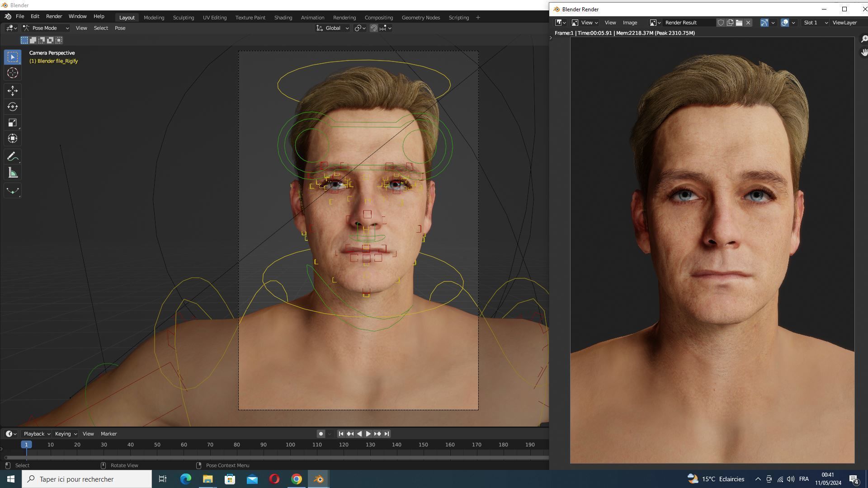Activate the 3D Cursor tool
This screenshot has height=488, width=868.
12,73
